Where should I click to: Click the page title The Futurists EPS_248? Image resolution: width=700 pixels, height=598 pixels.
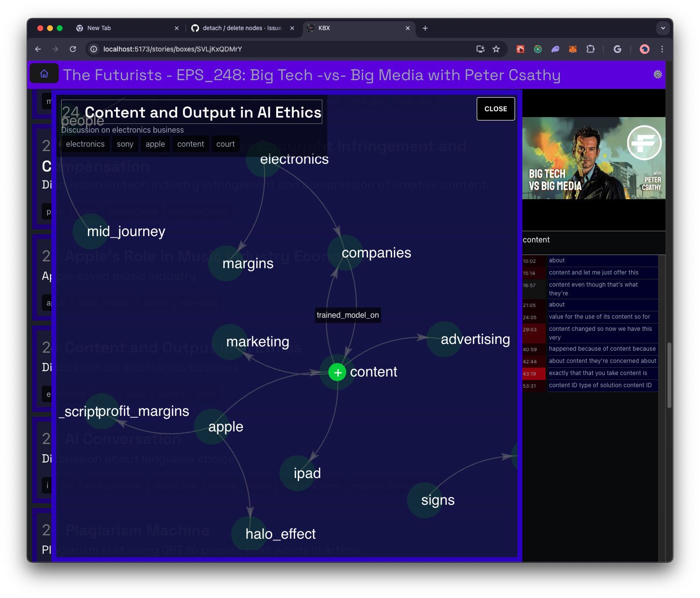(x=312, y=75)
